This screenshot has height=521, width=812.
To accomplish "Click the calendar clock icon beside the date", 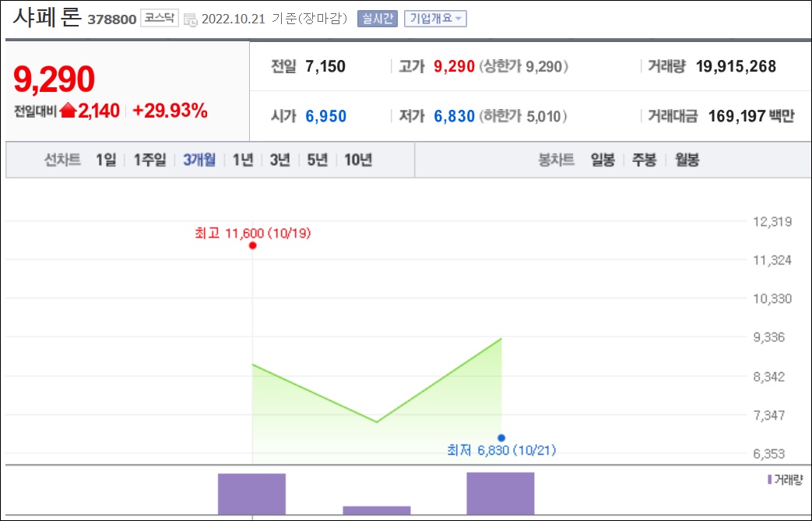I will coord(190,19).
